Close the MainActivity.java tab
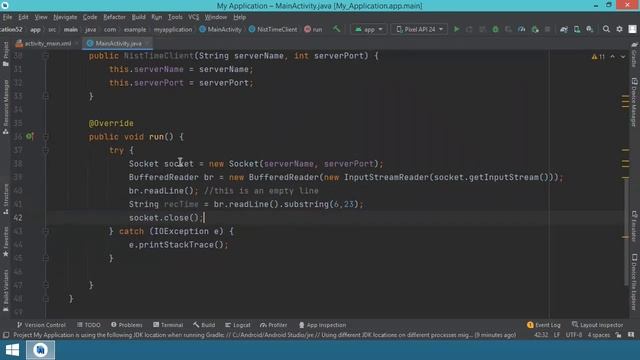This screenshot has width=640, height=360. click(x=147, y=43)
